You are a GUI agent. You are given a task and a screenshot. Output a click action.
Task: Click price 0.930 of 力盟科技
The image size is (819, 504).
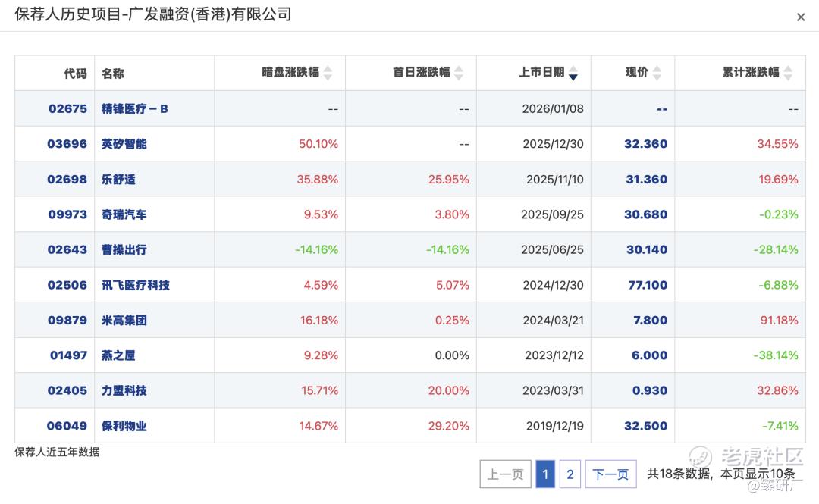click(x=650, y=390)
